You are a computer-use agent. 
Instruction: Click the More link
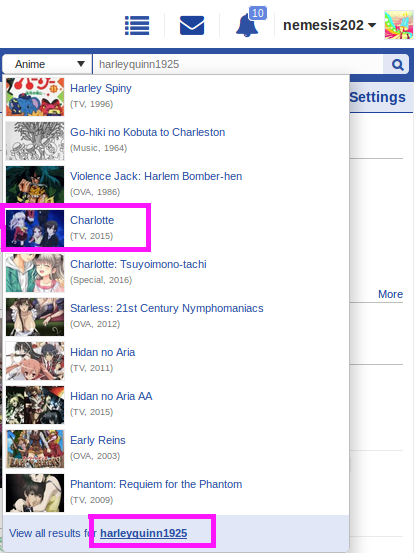[390, 294]
